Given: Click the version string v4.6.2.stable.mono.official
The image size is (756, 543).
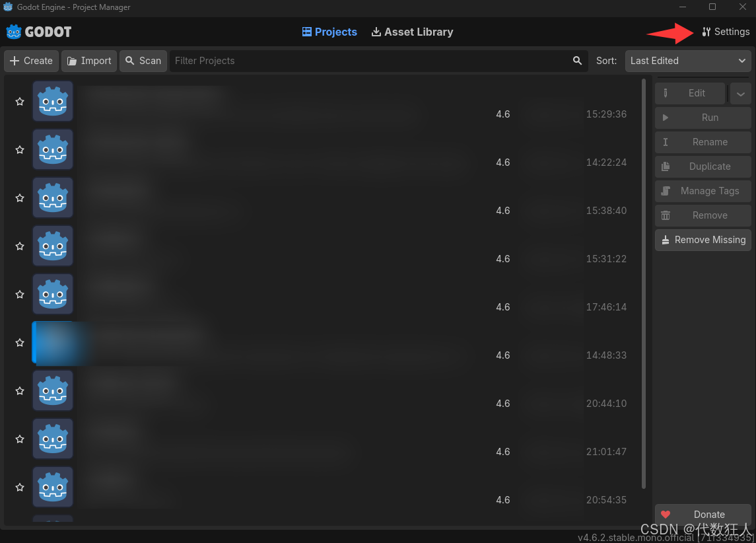Looking at the screenshot, I should coord(666,537).
